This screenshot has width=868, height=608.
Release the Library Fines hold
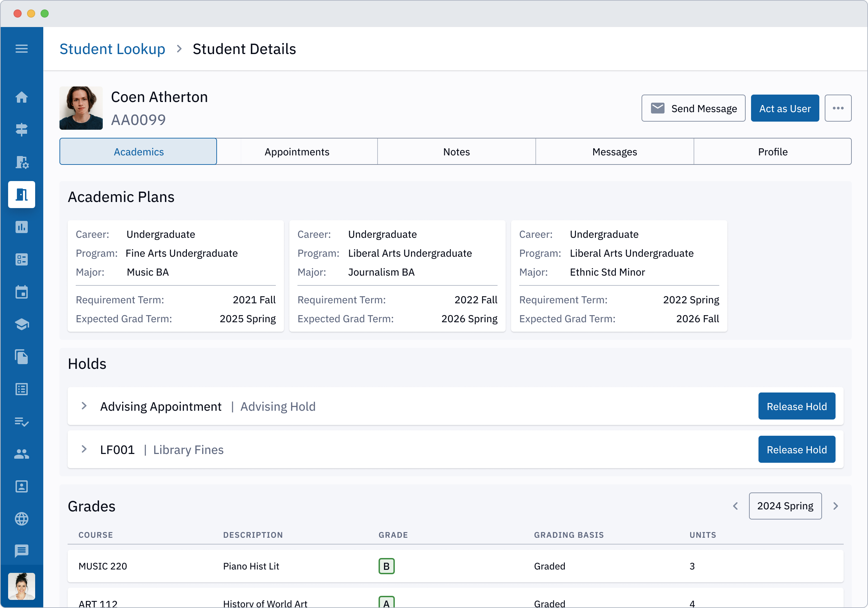797,449
